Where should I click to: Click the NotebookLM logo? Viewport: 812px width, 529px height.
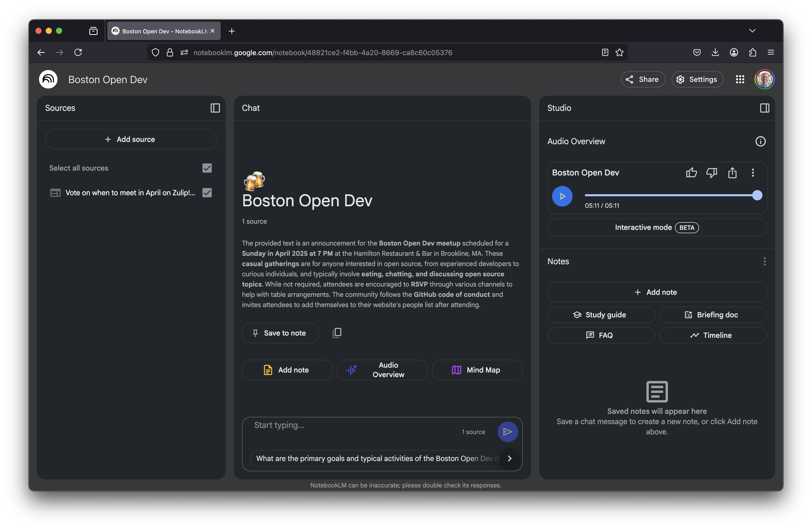pyautogui.click(x=48, y=80)
